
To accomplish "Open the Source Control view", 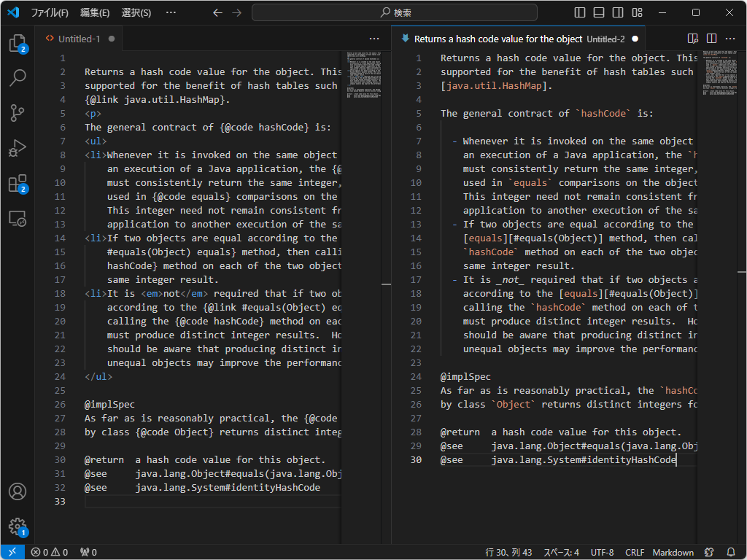I will point(18,113).
